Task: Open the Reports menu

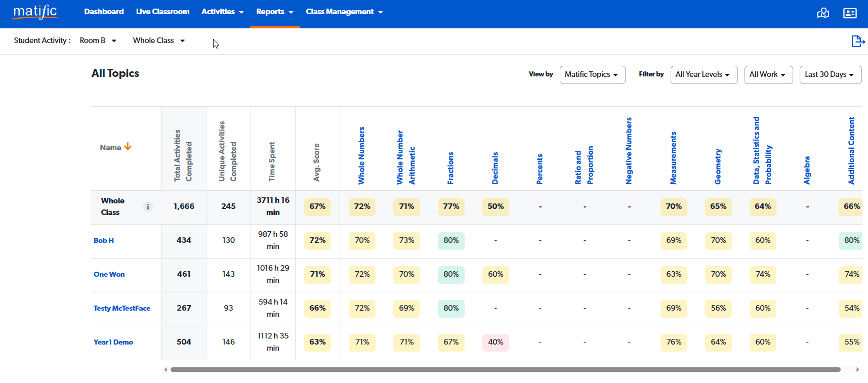Action: (274, 12)
